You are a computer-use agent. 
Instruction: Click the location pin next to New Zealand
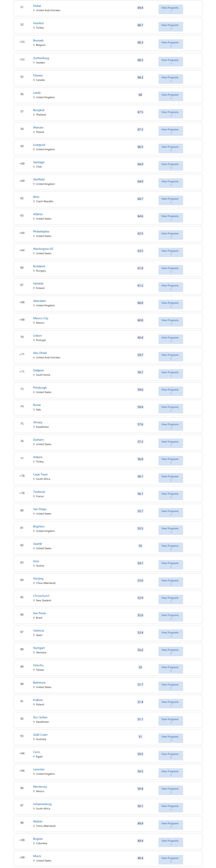(34, 601)
